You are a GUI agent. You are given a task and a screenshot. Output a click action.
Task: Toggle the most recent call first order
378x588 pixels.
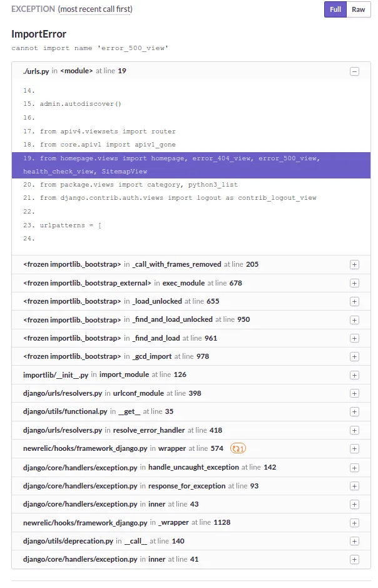coord(96,9)
